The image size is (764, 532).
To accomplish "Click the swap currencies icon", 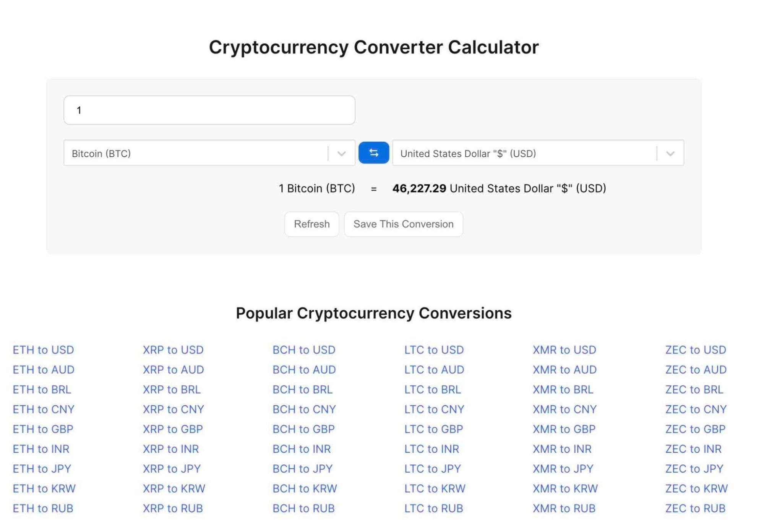I will pos(373,153).
